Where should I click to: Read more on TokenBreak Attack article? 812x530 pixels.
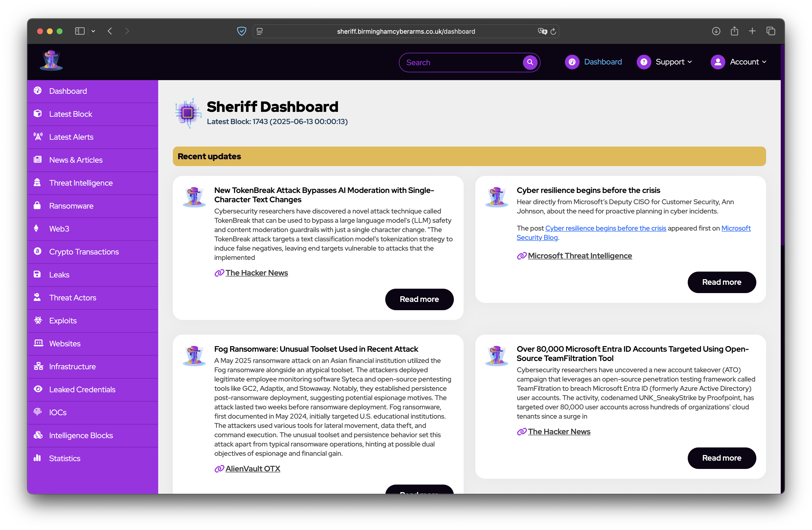[x=419, y=299]
